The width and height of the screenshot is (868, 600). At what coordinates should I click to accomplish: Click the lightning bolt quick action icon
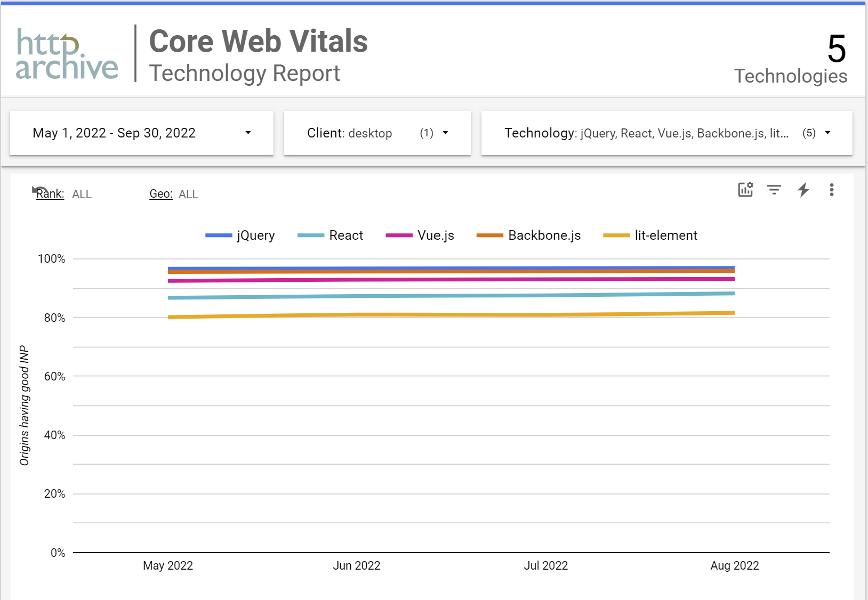point(803,189)
